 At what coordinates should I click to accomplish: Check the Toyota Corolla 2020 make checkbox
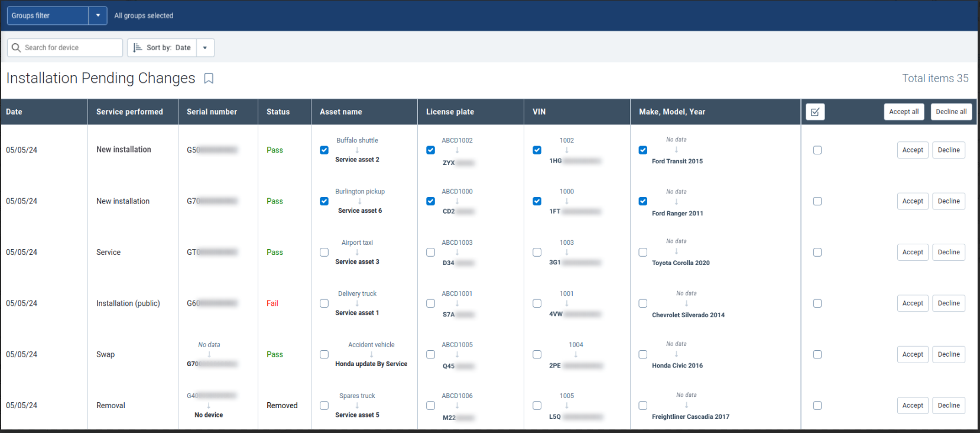(x=642, y=252)
